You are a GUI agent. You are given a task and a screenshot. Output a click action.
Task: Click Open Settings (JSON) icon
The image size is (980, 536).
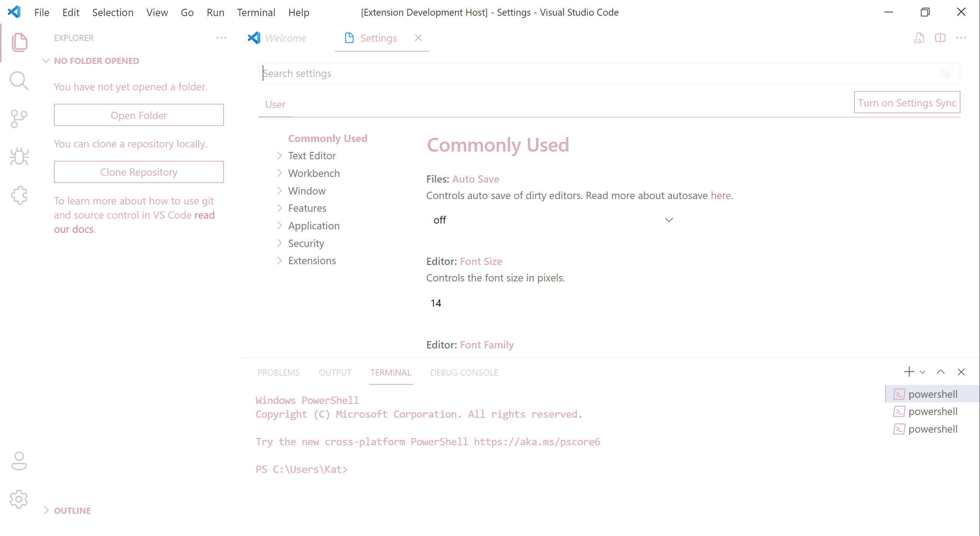point(919,38)
